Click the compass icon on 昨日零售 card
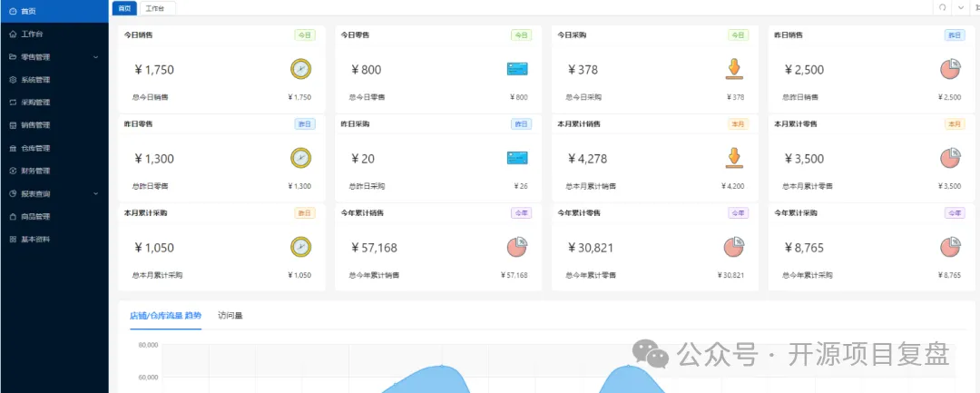The image size is (980, 393). pos(300,157)
